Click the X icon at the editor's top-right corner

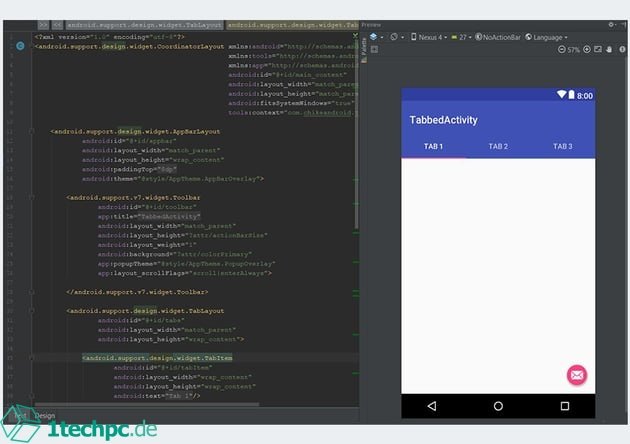[x=355, y=36]
